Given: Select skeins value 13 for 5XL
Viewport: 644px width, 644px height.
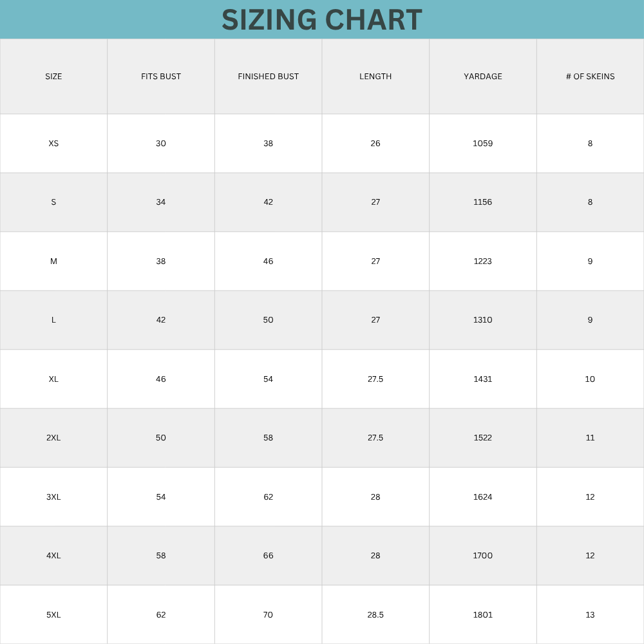Looking at the screenshot, I should pos(590,615).
